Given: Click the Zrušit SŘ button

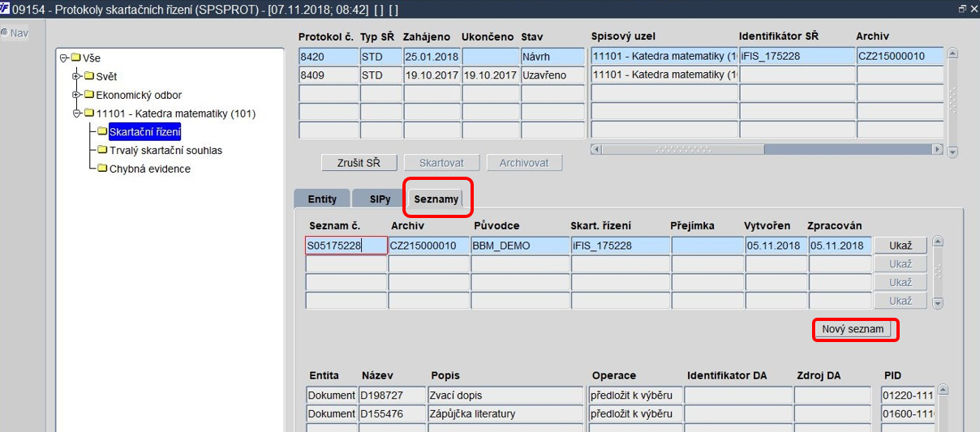Looking at the screenshot, I should coord(359,163).
